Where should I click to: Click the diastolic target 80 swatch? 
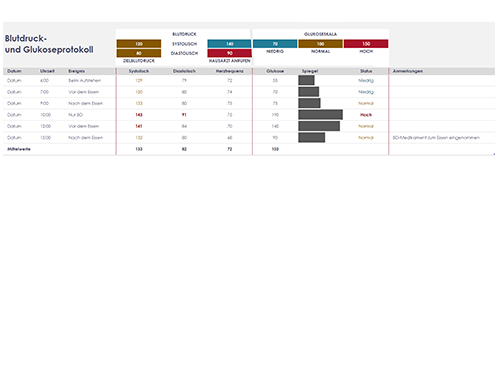click(139, 53)
